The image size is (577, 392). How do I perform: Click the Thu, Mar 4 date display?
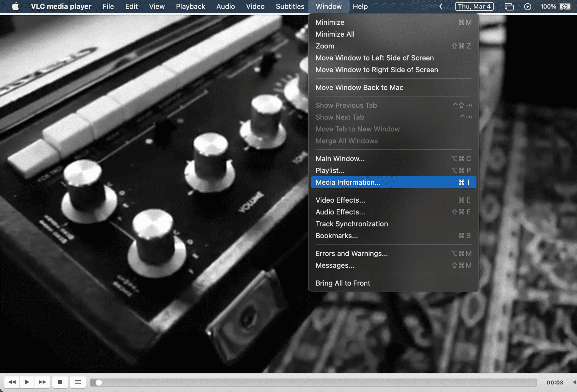(474, 6)
